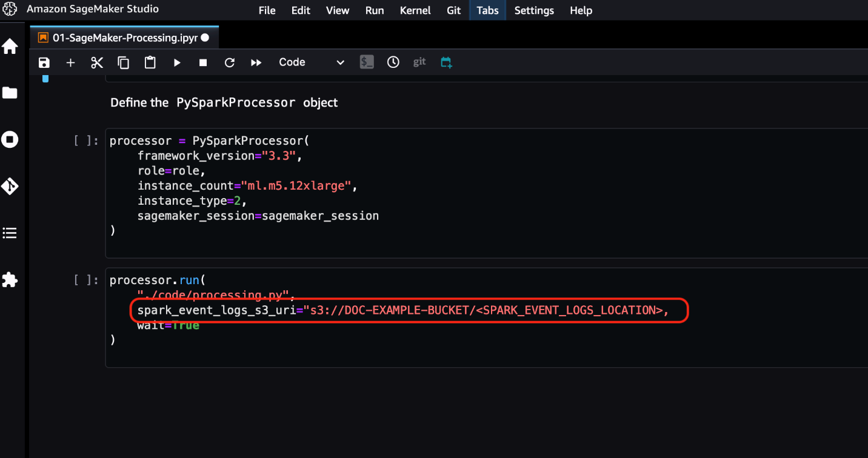Open the Git menu
This screenshot has width=868, height=458.
[454, 10]
